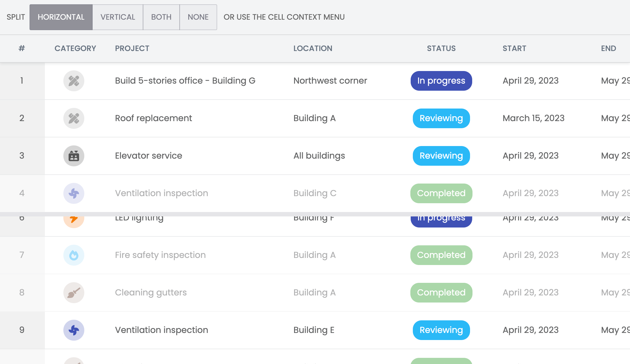
Task: Click the lightning icon in LED lighting row
Action: click(x=74, y=222)
